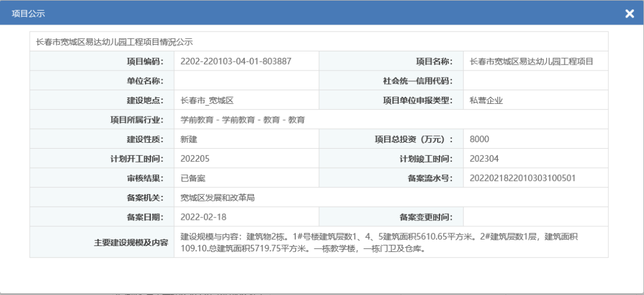The image size is (644, 295).
Task: Click the 备案日期 label
Action: coord(144,217)
